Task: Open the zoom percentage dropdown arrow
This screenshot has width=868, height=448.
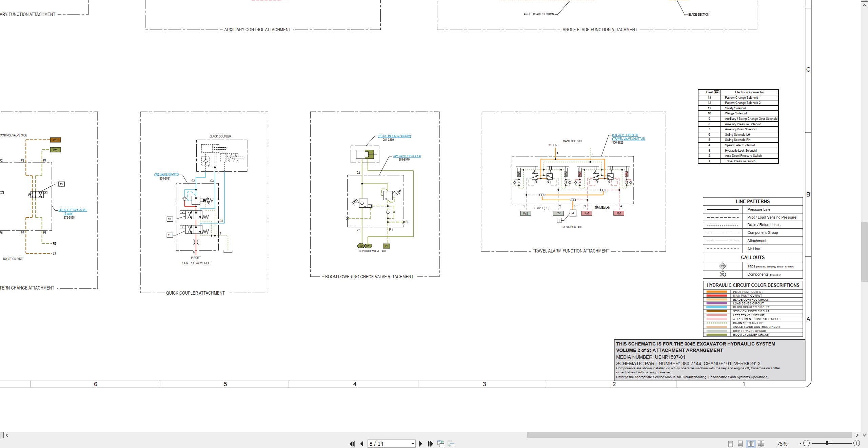Action: (x=800, y=444)
